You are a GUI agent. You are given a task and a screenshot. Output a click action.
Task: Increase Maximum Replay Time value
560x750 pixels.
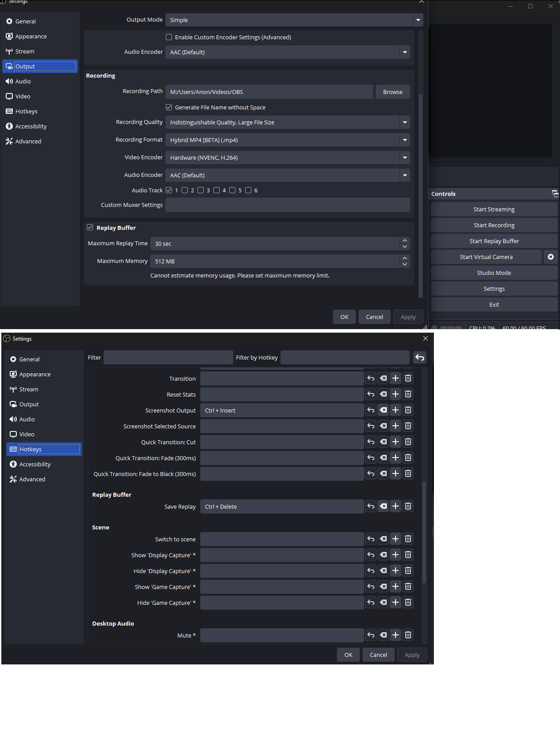[405, 240]
